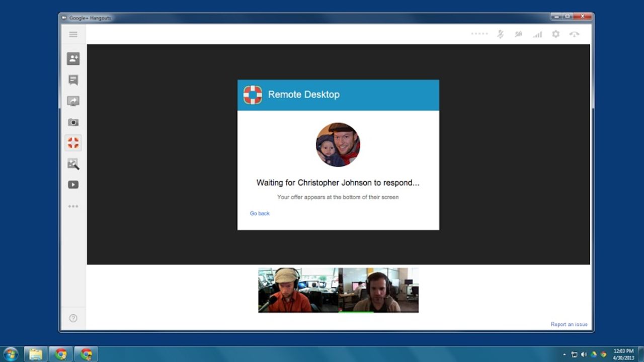
Task: Start a Screenshare from the sidebar
Action: (x=73, y=101)
